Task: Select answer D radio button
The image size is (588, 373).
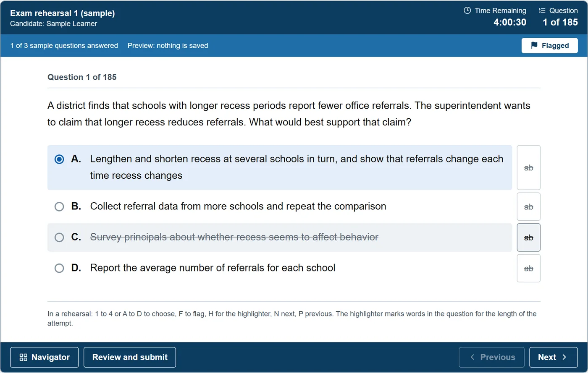Action: [x=59, y=268]
